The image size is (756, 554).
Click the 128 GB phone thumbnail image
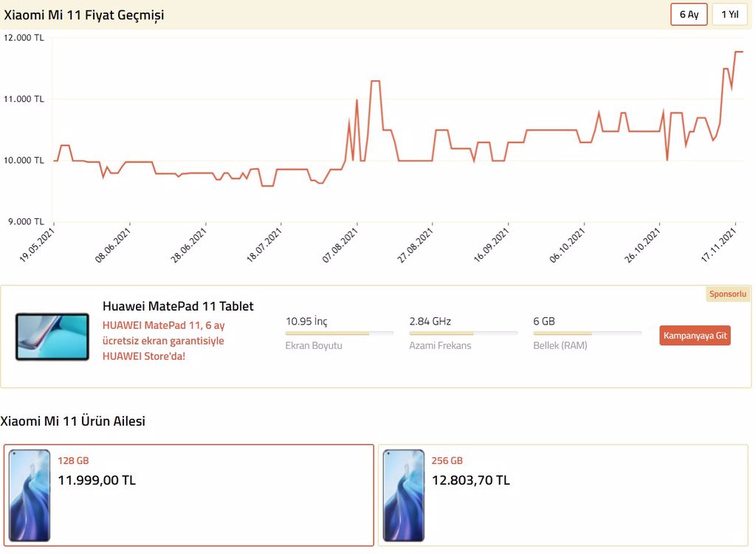[x=30, y=495]
